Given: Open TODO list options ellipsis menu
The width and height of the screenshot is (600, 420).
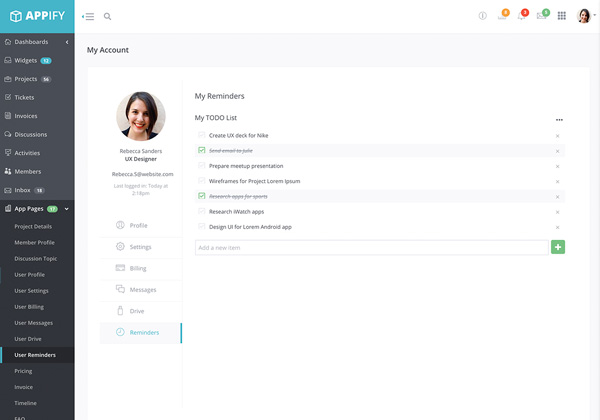Looking at the screenshot, I should pyautogui.click(x=559, y=120).
